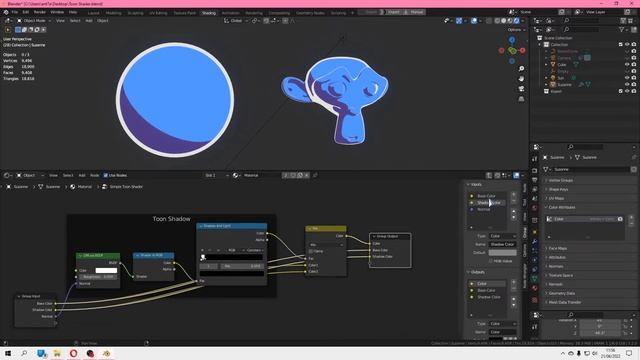Open the Render menu
Viewport: 640px width, 360px height.
pos(40,12)
